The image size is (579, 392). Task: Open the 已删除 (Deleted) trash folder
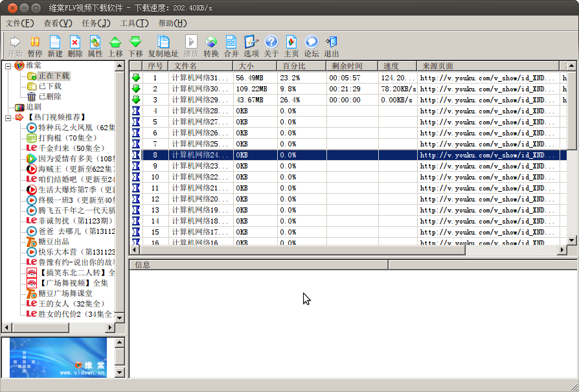(x=50, y=97)
